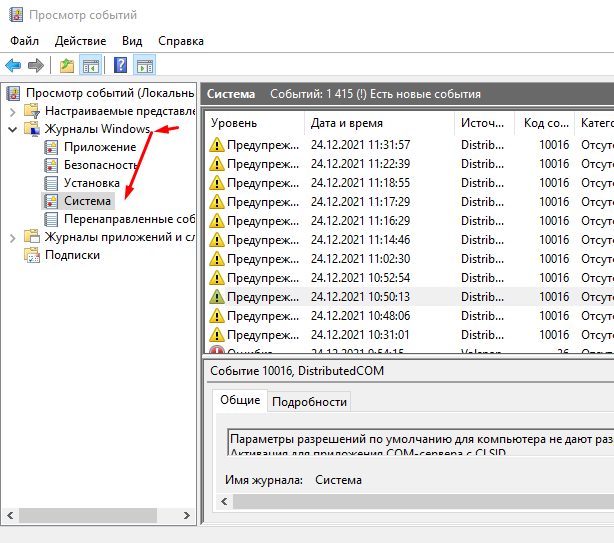Click the event description text box
Viewport: 614px width, 543px height.
pyautogui.click(x=421, y=442)
